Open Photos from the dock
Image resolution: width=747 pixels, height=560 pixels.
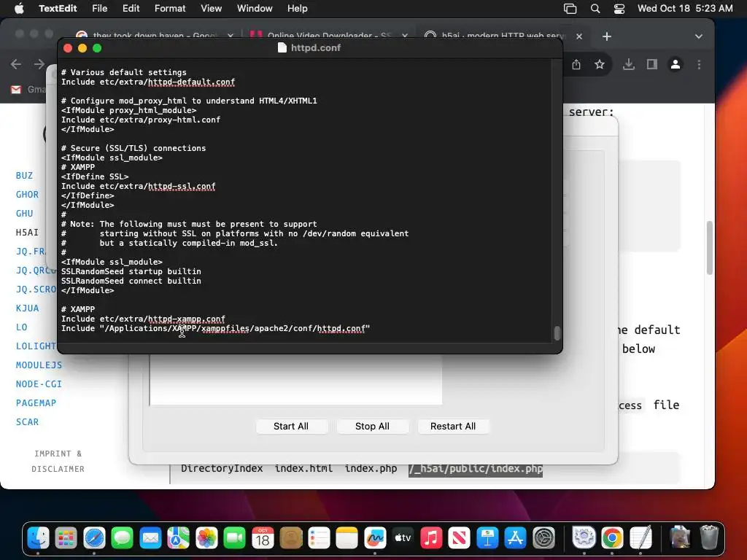click(x=206, y=539)
